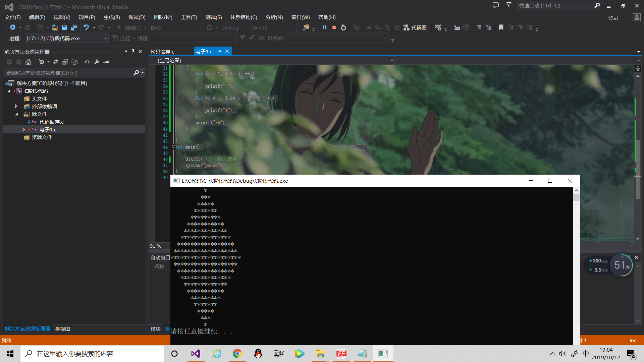Viewport: 644px width, 362px height.
Task: Toggle pin on the 电子1.c tab
Action: click(219, 51)
